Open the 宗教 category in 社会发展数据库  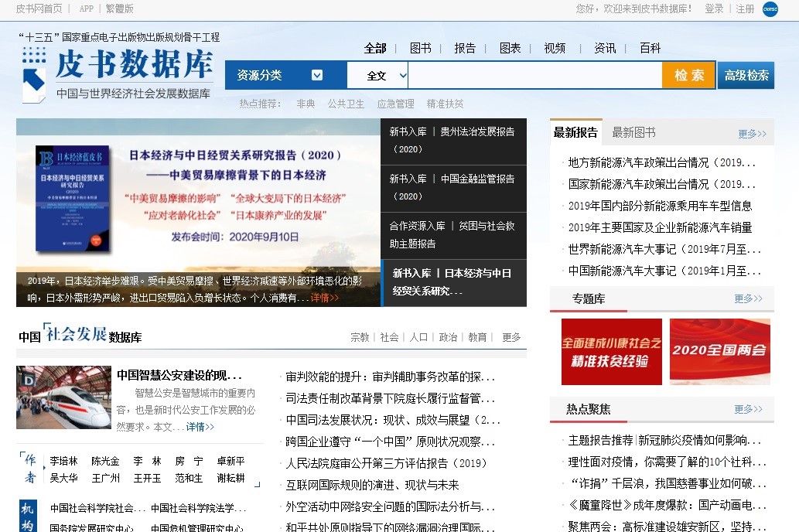pos(360,337)
